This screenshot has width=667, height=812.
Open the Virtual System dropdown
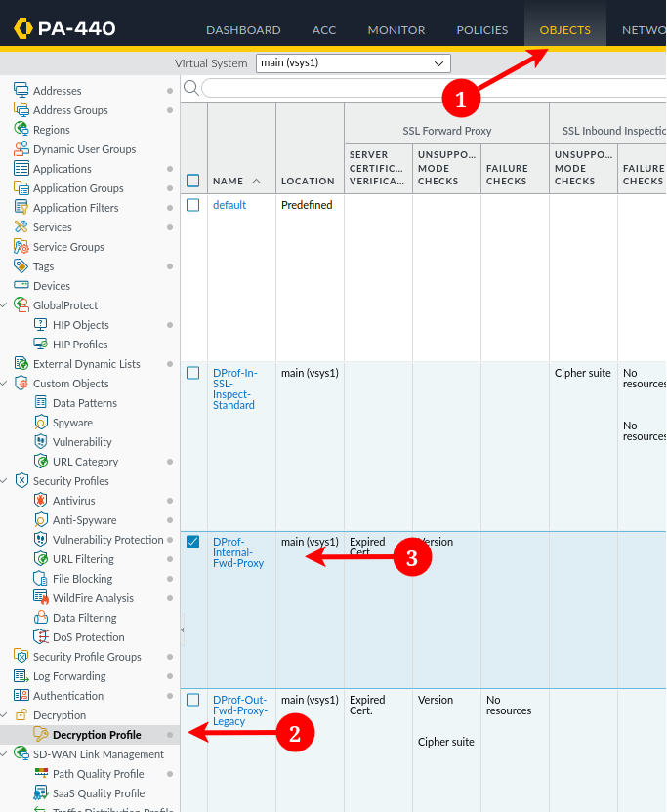(353, 63)
